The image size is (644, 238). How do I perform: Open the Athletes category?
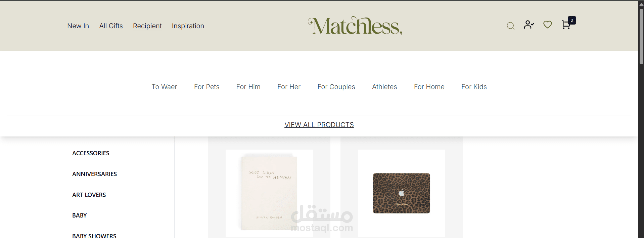384,87
